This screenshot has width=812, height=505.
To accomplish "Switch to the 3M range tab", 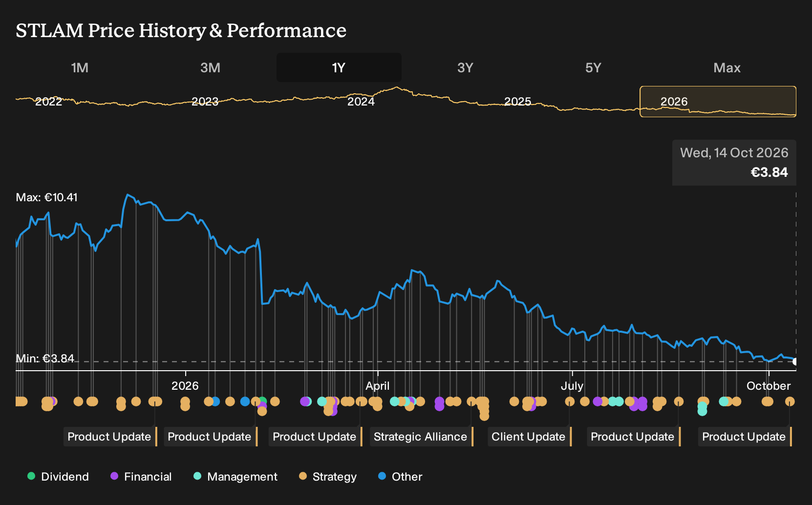I will 210,67.
